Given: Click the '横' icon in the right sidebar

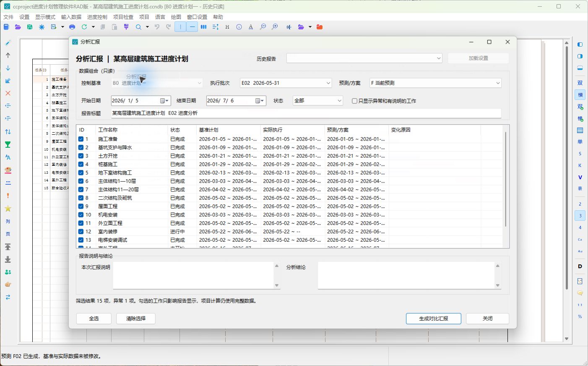Looking at the screenshot, I should (x=580, y=95).
